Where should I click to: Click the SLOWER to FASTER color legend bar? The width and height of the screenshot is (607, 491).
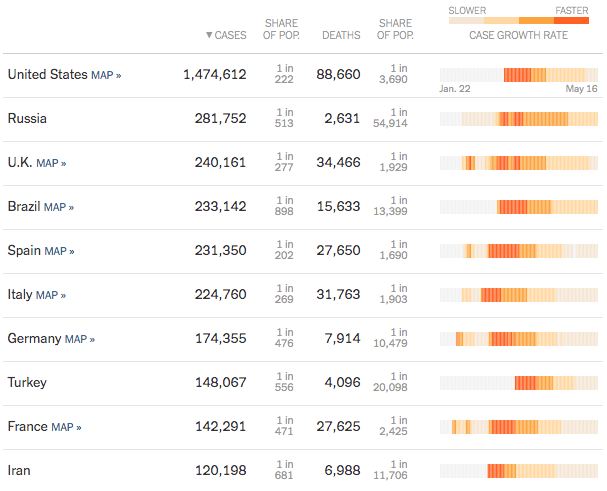(x=519, y=21)
